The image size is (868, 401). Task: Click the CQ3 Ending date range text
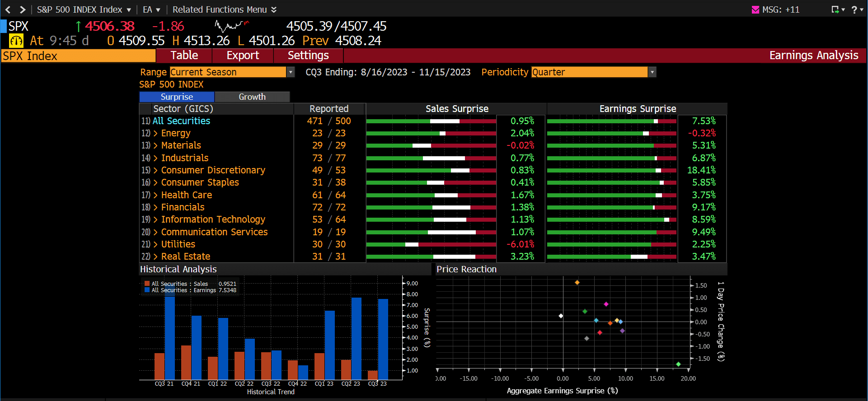click(x=388, y=72)
